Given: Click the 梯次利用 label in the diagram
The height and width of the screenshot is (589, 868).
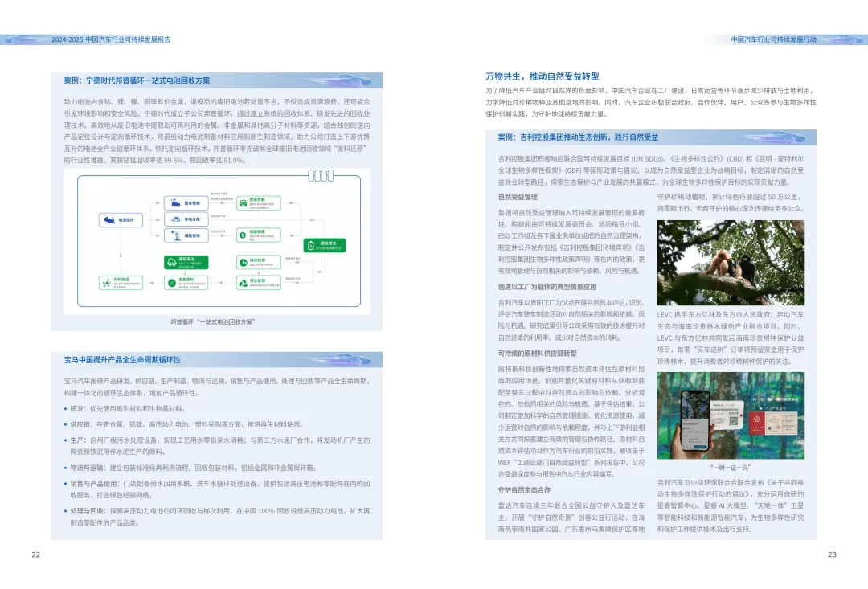Looking at the screenshot, I should [x=257, y=260].
